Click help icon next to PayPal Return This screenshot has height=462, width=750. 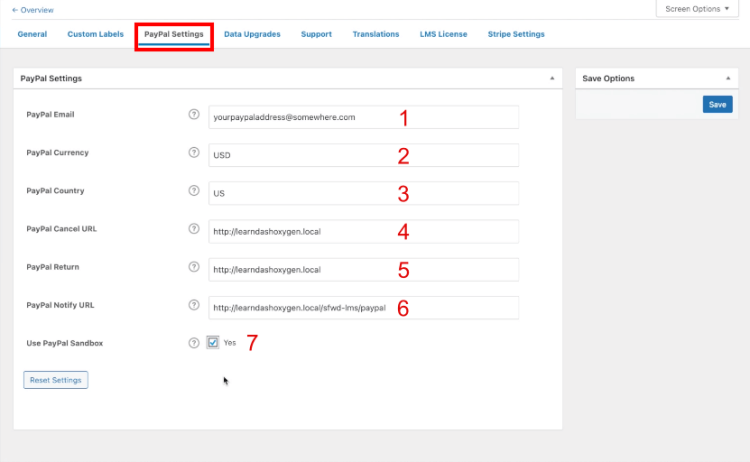pos(194,267)
